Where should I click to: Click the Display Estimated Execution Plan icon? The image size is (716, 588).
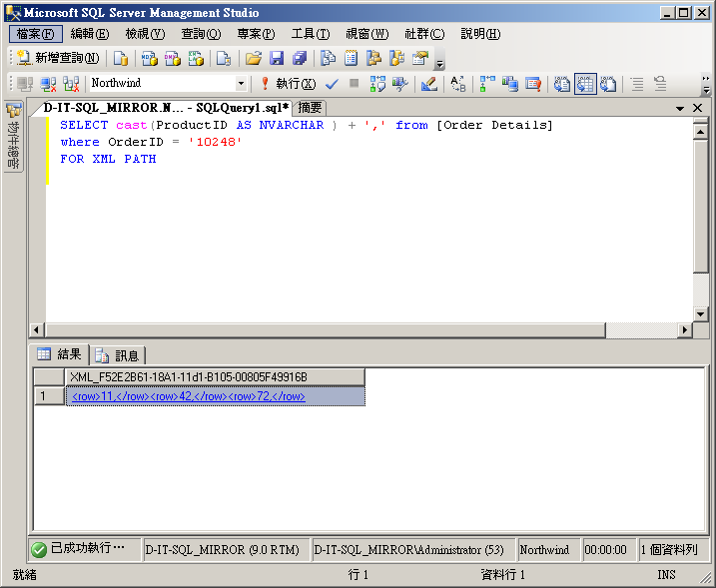(x=377, y=84)
